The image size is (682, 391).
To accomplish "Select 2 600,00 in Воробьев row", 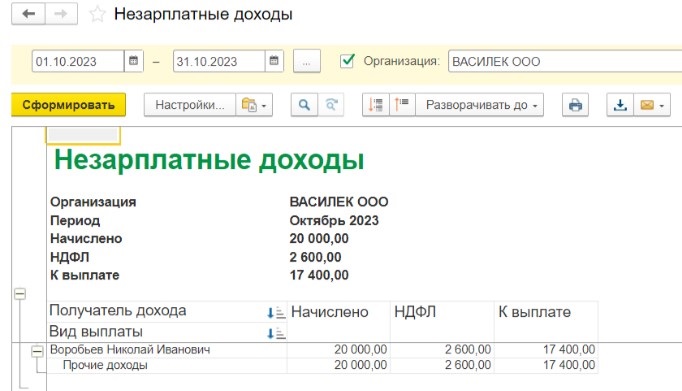I will coord(468,350).
